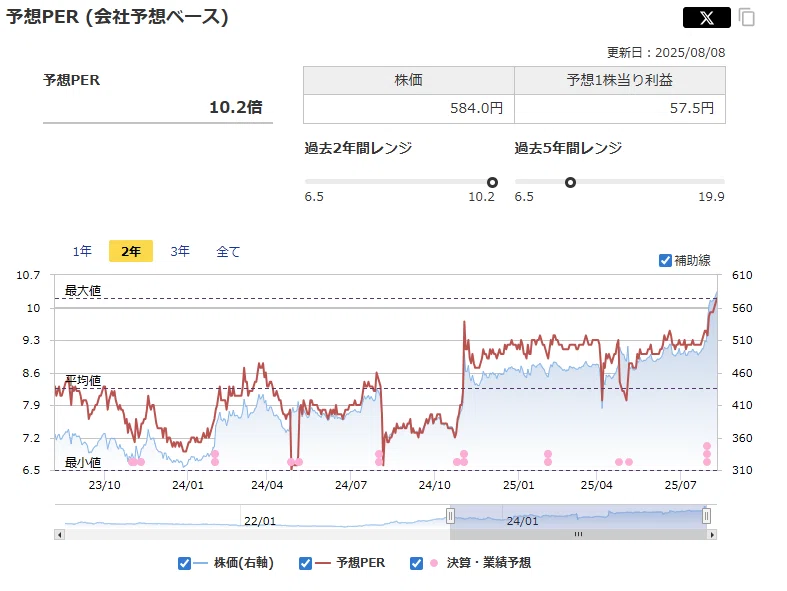Click the 24/04 x-axis label
This screenshot has width=787, height=591.
[x=267, y=485]
